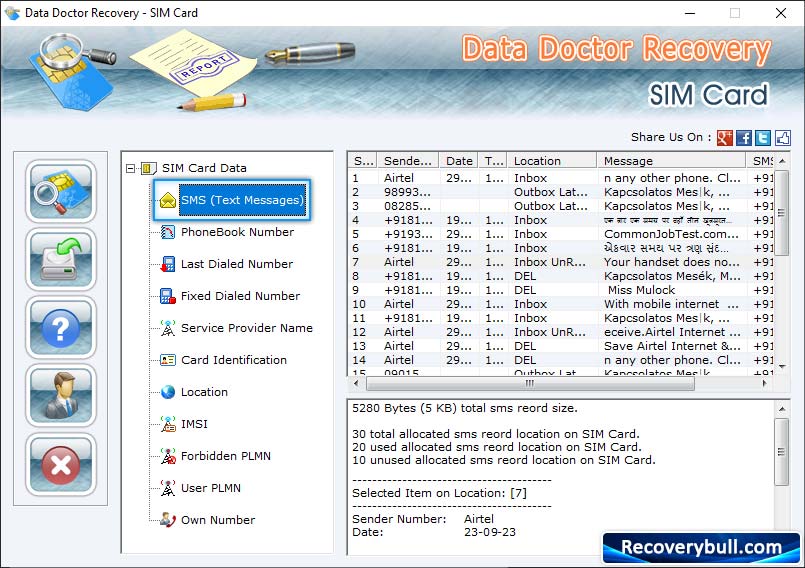Viewport: 805px width, 568px height.
Task: Click the Card Identification icon
Action: click(167, 360)
